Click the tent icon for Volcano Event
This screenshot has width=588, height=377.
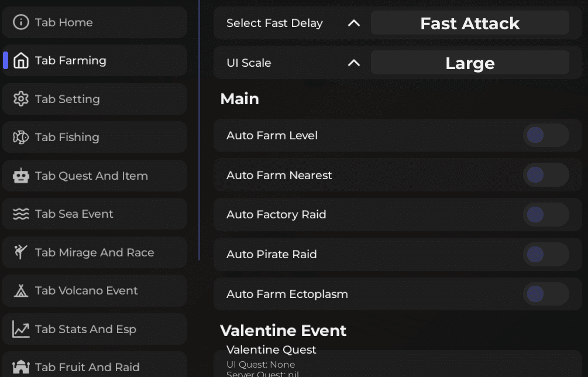click(21, 290)
